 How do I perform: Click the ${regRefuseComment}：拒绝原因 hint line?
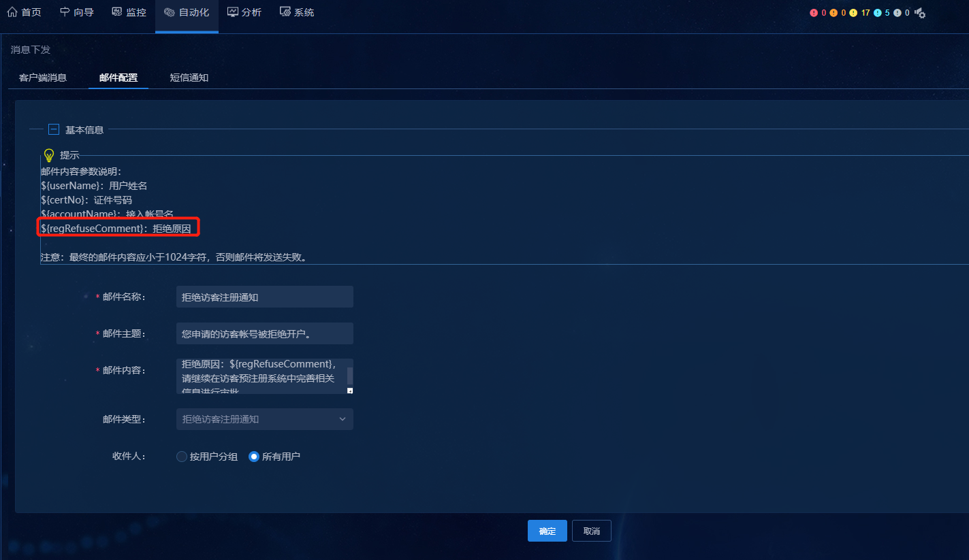click(116, 229)
